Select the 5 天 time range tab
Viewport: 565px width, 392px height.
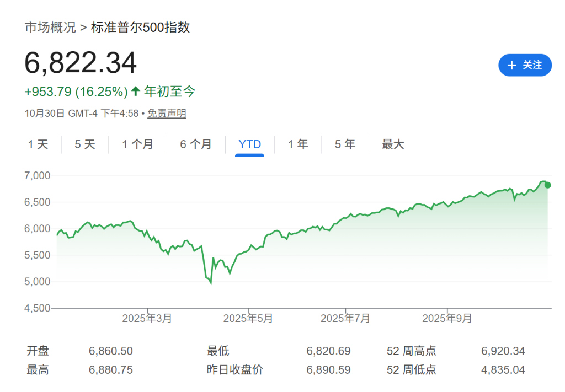(x=85, y=144)
